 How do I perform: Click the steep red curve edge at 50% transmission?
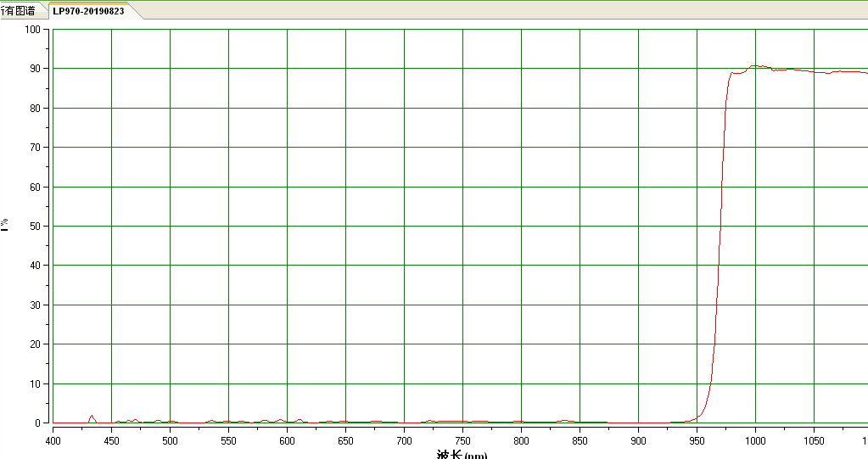[720, 226]
